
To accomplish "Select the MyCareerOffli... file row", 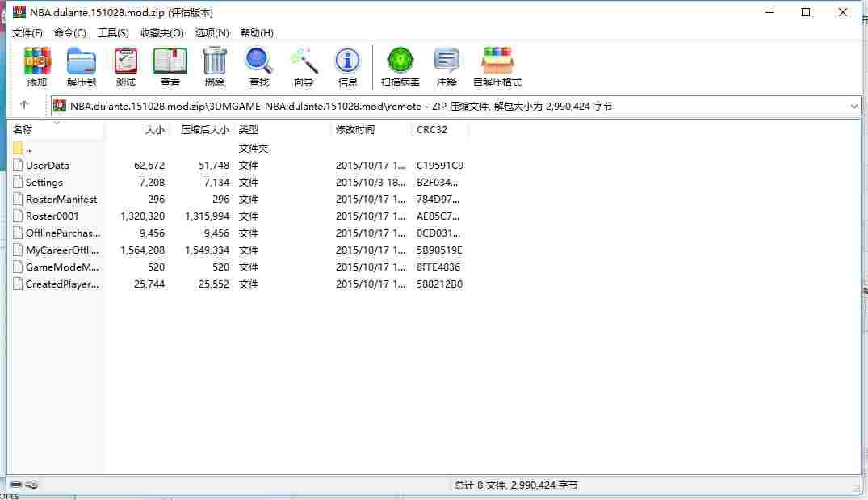I will pos(238,250).
